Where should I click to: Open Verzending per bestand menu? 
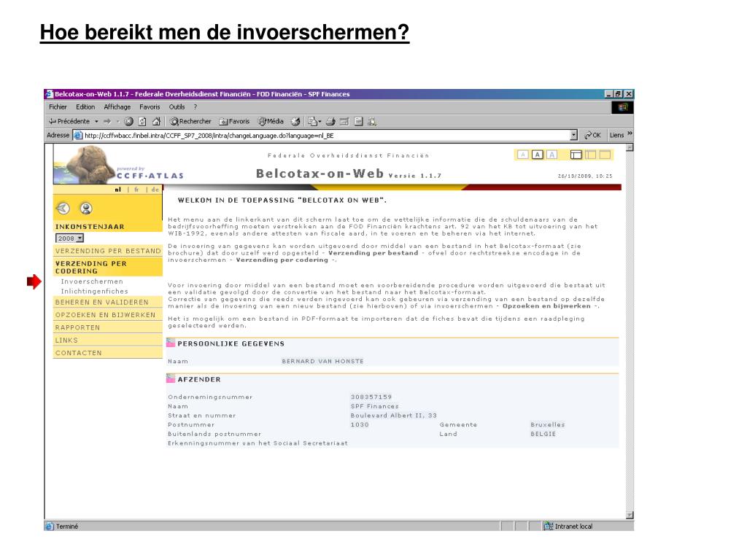point(108,251)
